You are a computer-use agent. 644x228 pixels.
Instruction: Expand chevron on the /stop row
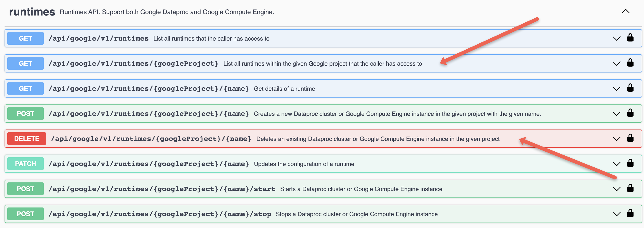(617, 214)
